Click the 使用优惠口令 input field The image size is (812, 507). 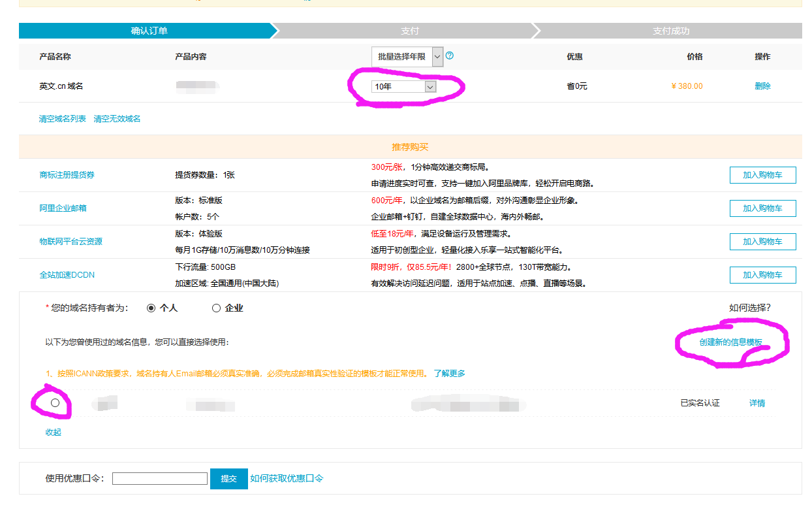(x=159, y=478)
